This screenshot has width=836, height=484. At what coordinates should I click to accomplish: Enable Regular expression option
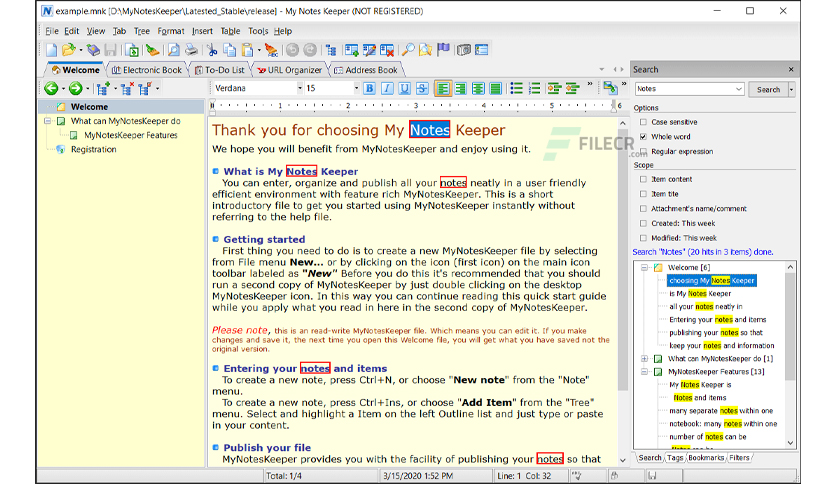pos(644,151)
